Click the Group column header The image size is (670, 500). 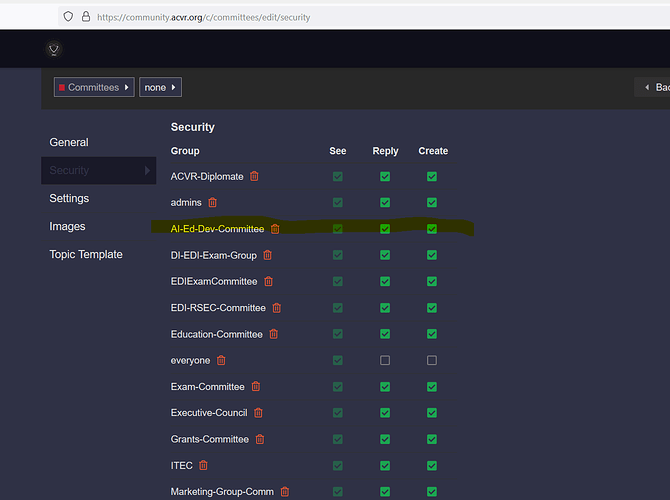(185, 151)
